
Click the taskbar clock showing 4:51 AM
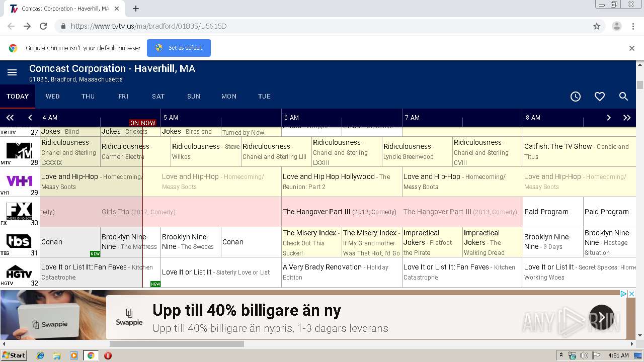tap(618, 355)
